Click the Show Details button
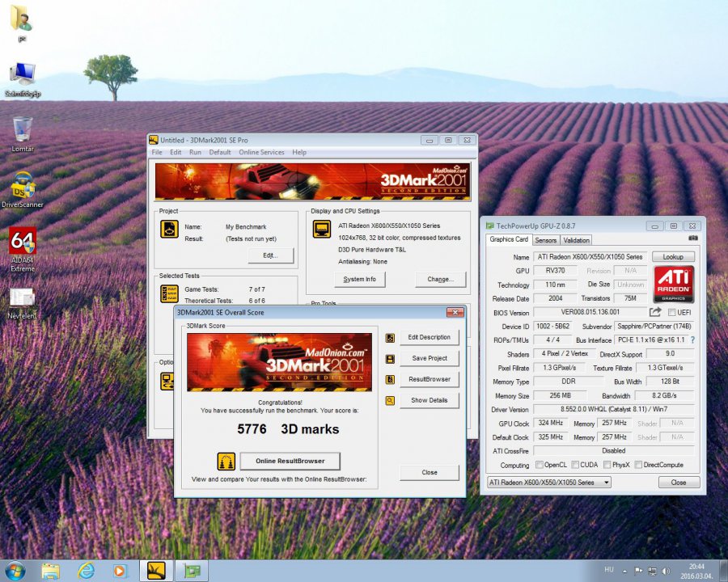728x582 pixels. click(x=429, y=400)
